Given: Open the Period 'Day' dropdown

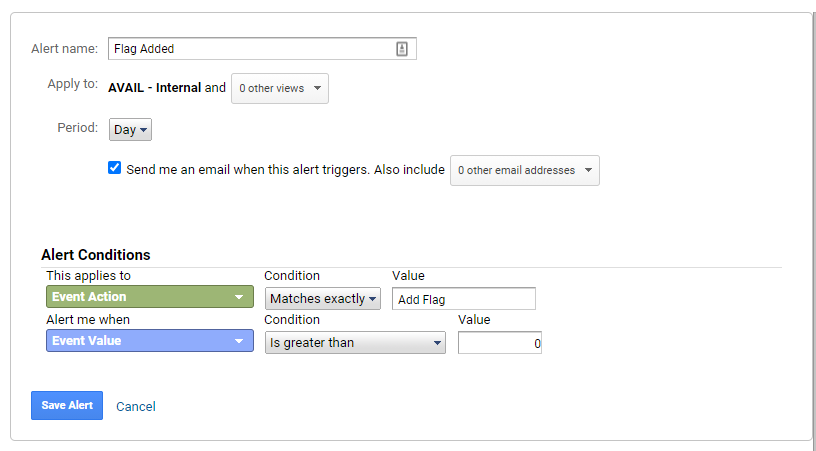Looking at the screenshot, I should pos(130,130).
